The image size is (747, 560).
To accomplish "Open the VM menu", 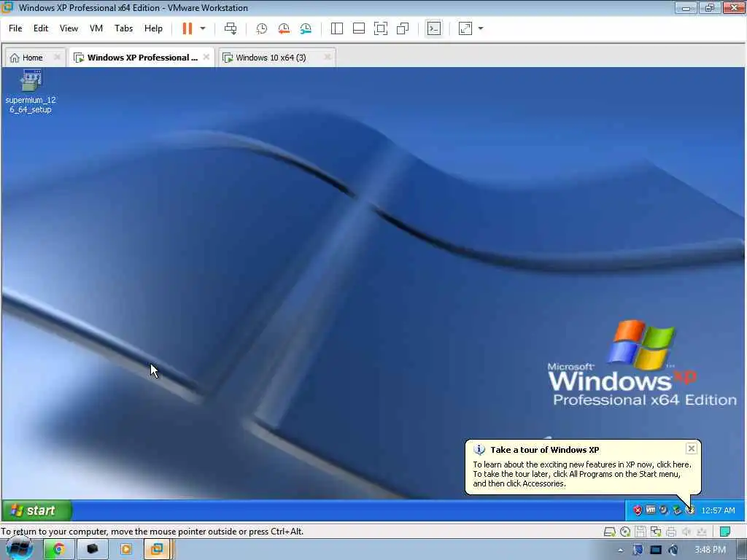I will coord(96,28).
